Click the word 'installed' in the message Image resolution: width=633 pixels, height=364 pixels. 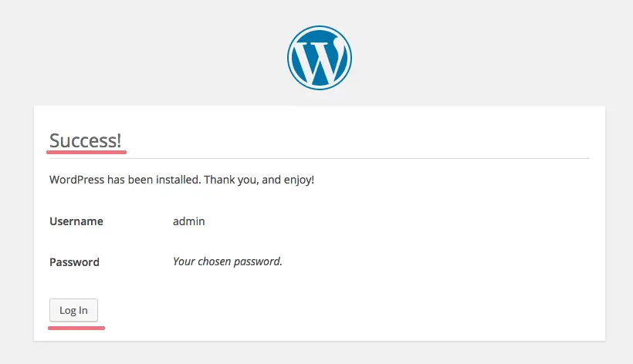178,180
